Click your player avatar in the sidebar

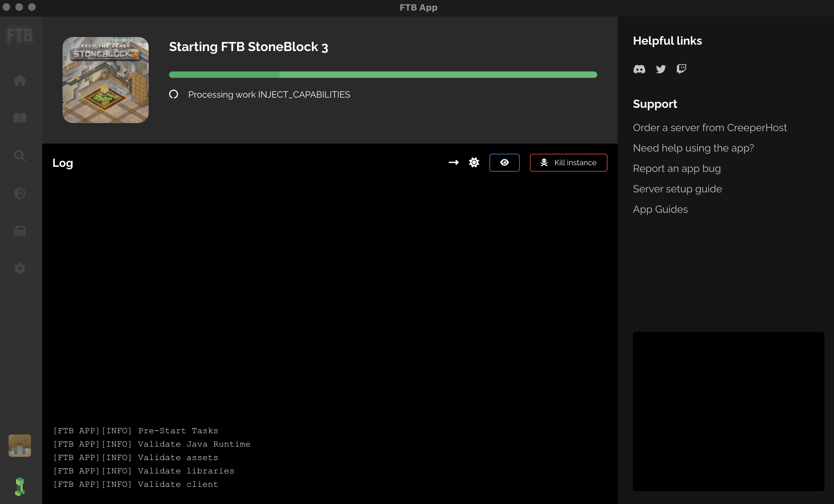point(20,445)
